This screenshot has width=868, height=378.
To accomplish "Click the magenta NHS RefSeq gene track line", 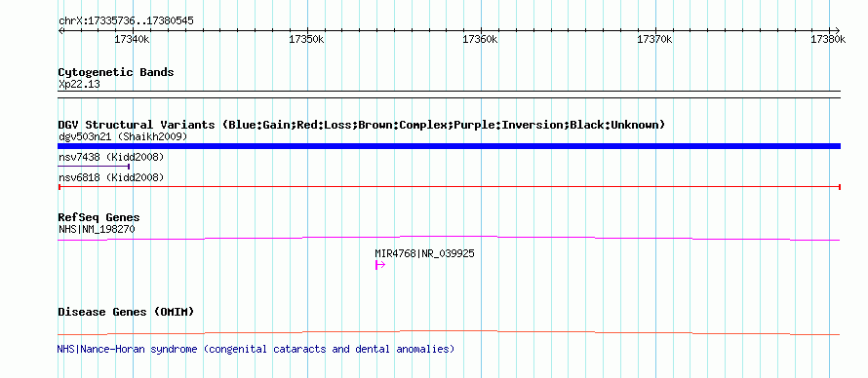I will click(449, 238).
